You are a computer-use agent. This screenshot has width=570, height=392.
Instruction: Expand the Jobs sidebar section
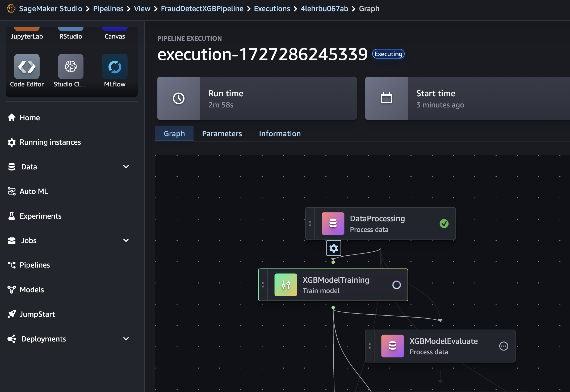click(126, 240)
